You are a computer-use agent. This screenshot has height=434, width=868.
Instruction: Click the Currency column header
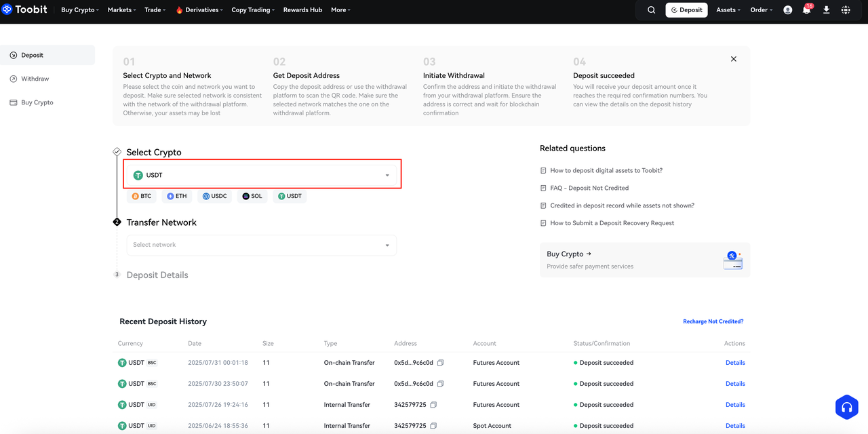coord(130,344)
